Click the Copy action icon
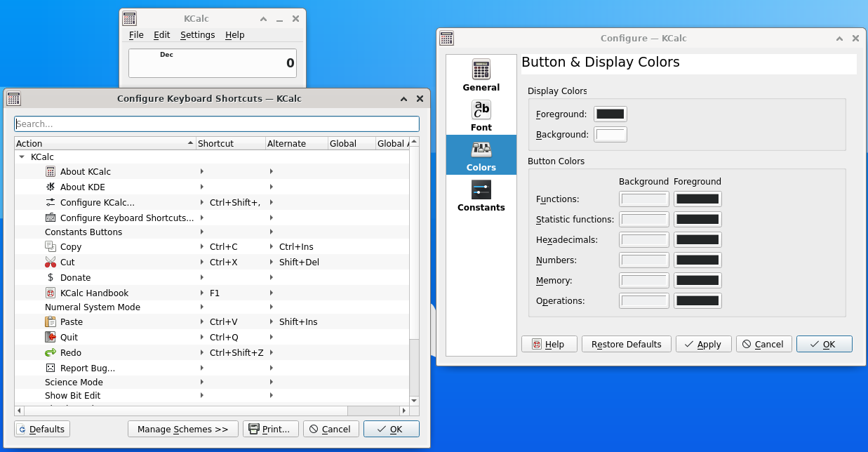The height and width of the screenshot is (452, 868). pyautogui.click(x=51, y=246)
